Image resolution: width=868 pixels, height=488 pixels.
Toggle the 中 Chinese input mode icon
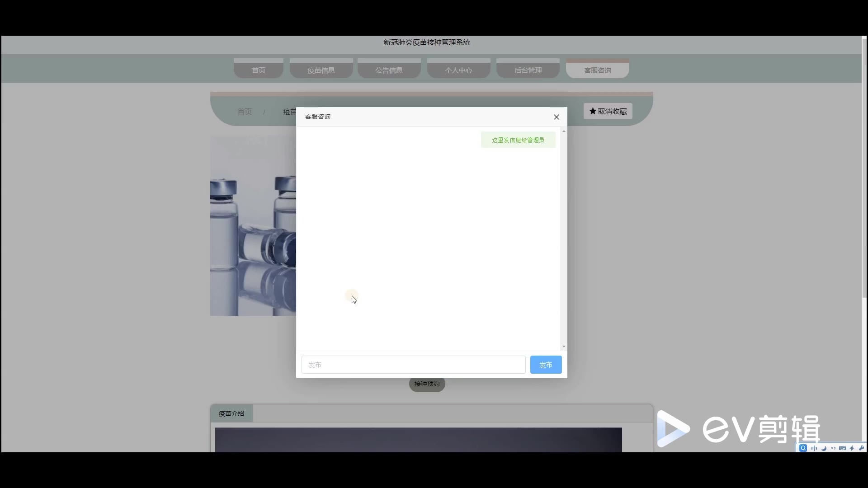coord(814,448)
